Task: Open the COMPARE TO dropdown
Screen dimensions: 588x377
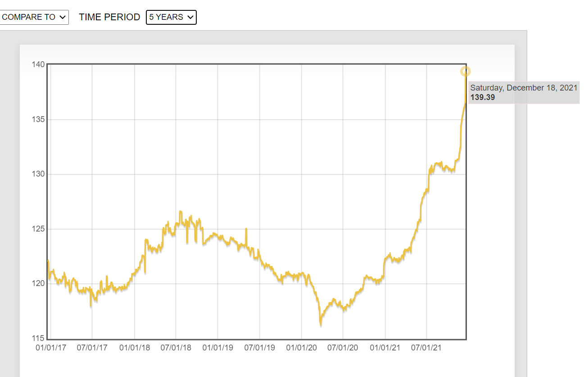Action: tap(34, 17)
